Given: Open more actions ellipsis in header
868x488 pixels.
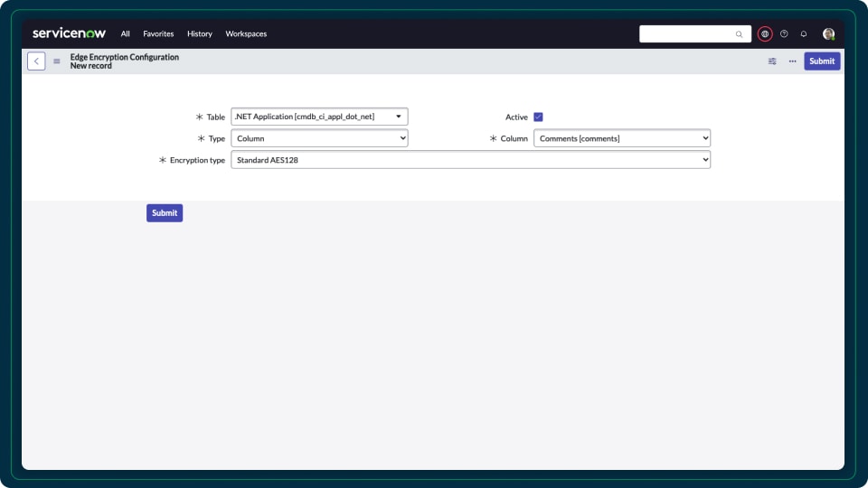Looking at the screenshot, I should tap(792, 61).
